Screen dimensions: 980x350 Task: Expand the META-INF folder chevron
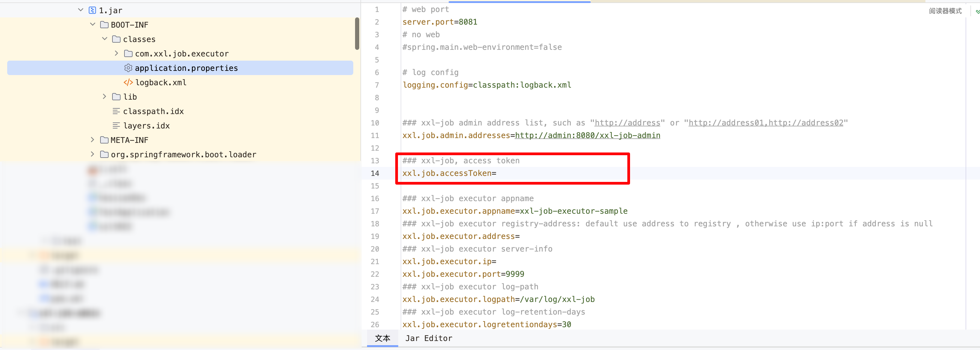(x=92, y=140)
